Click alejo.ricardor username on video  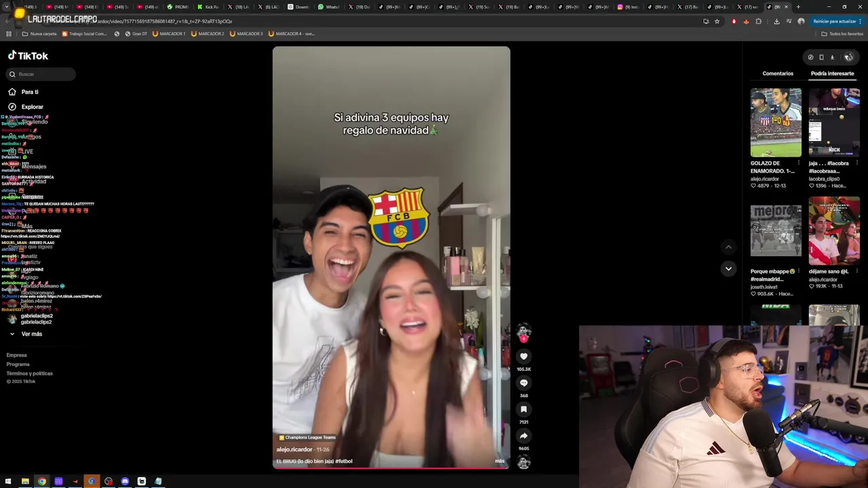tap(294, 449)
